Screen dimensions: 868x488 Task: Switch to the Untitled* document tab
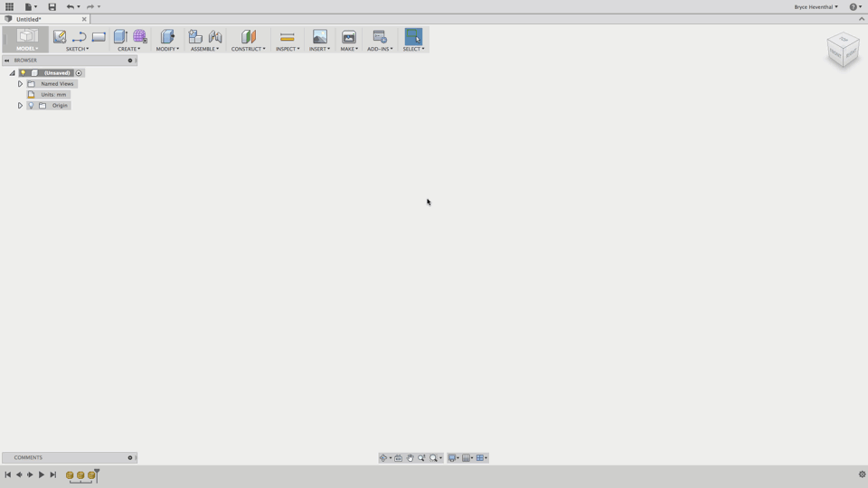(29, 19)
